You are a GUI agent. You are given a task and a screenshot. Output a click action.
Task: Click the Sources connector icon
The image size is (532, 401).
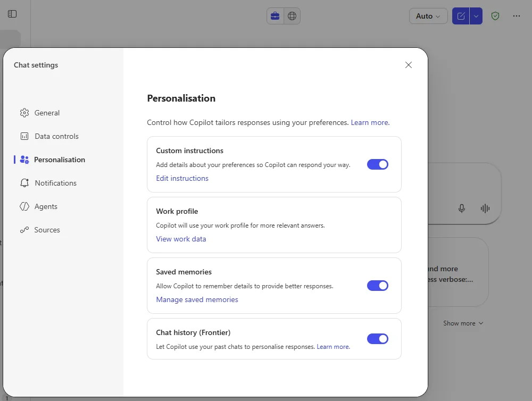24,230
